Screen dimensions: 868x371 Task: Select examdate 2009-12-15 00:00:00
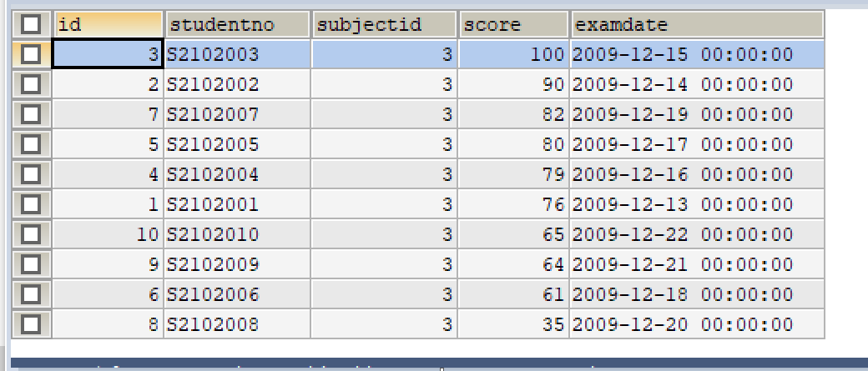click(x=698, y=54)
